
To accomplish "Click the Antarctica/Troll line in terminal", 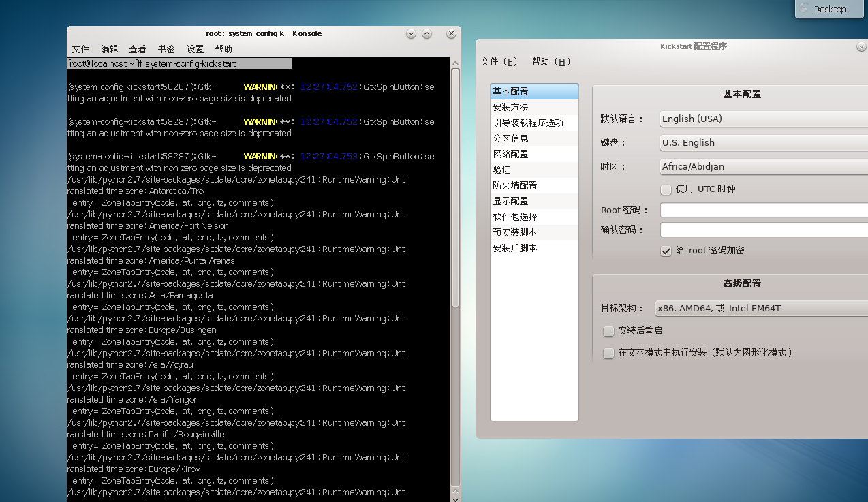I will (137, 191).
